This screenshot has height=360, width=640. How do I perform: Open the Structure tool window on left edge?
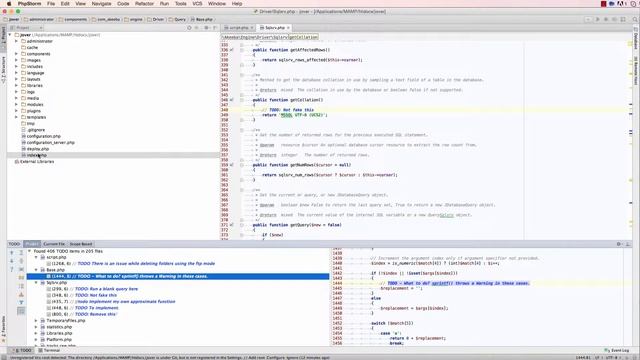tap(3, 69)
